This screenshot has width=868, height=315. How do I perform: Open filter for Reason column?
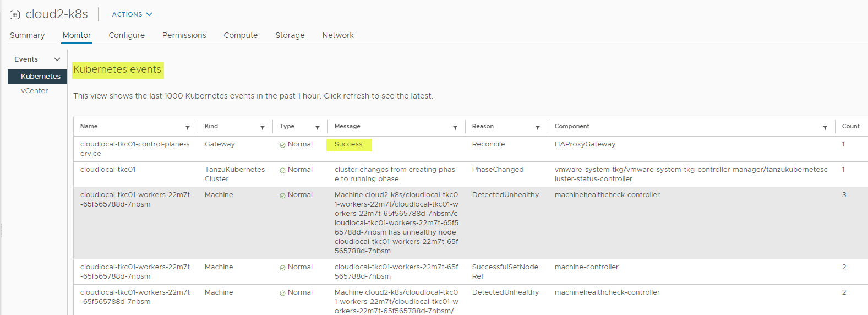538,127
